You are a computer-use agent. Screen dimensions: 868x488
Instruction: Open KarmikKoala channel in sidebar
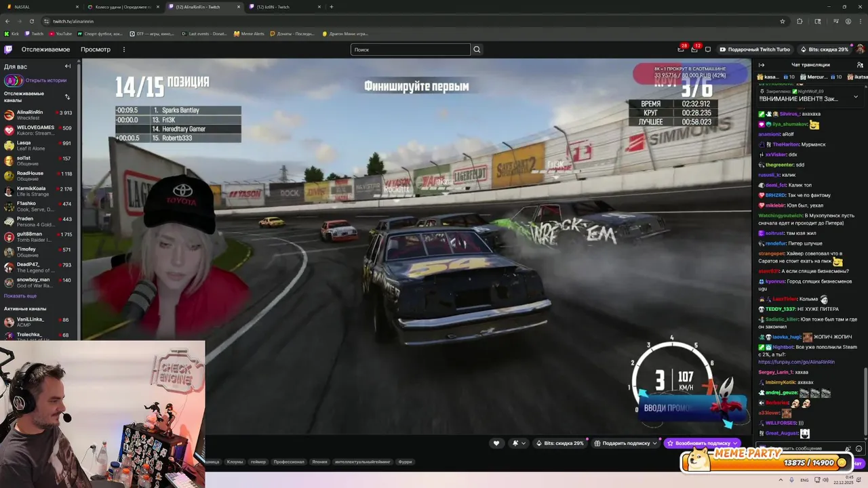[x=39, y=191]
